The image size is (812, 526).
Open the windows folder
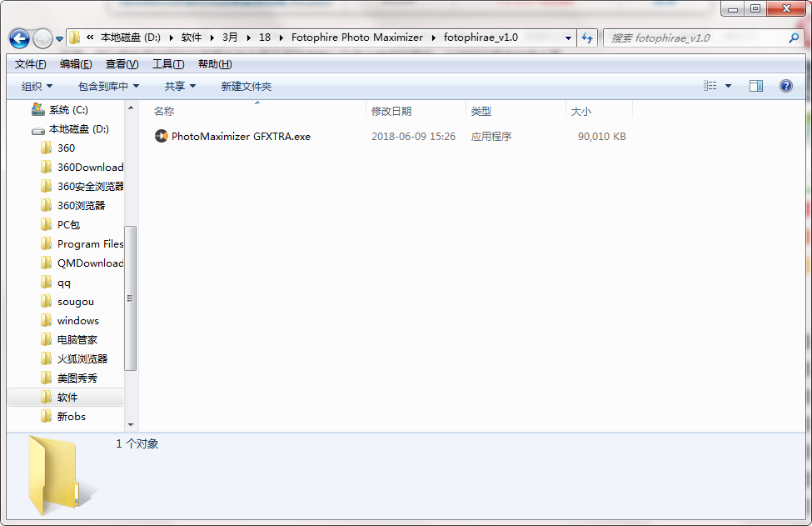(x=77, y=321)
